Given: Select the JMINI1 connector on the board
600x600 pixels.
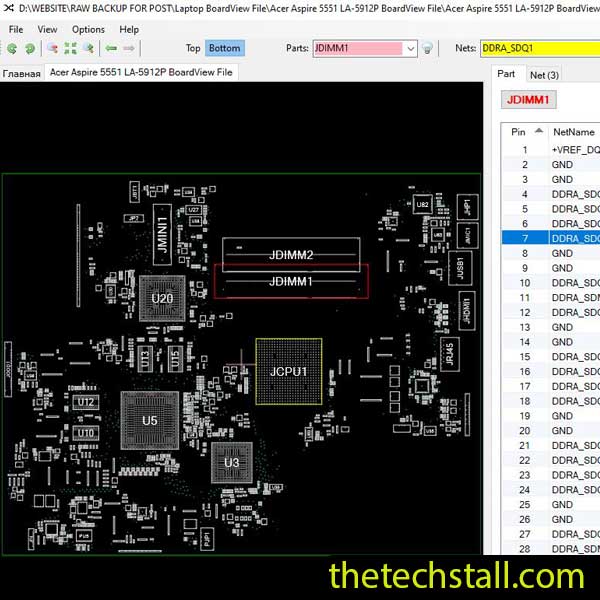Looking at the screenshot, I should [162, 234].
